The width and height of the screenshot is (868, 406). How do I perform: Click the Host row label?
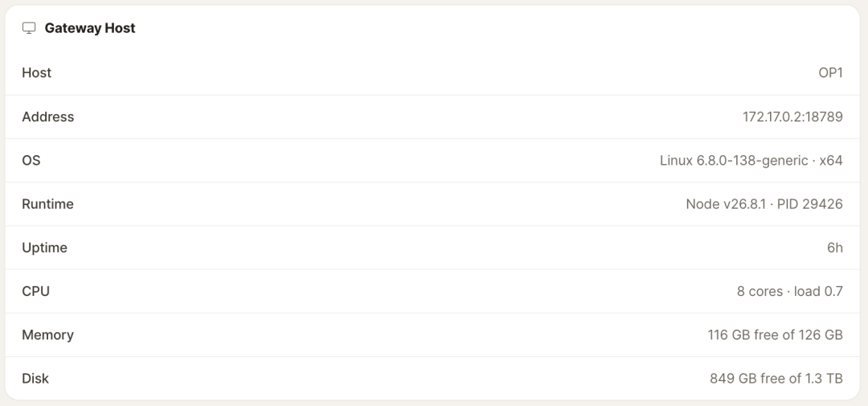point(36,72)
